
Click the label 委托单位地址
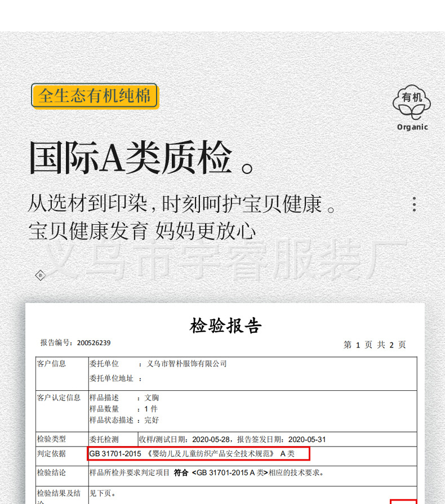pos(112,378)
